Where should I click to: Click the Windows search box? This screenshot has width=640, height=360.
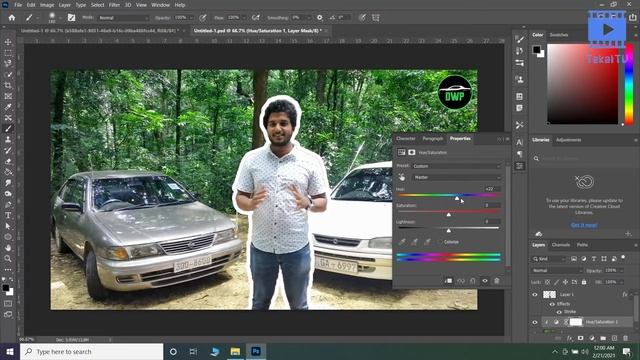(91, 351)
